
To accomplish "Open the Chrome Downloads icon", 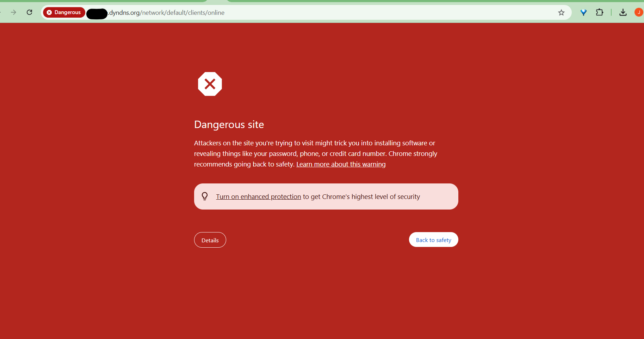I will click(x=623, y=12).
